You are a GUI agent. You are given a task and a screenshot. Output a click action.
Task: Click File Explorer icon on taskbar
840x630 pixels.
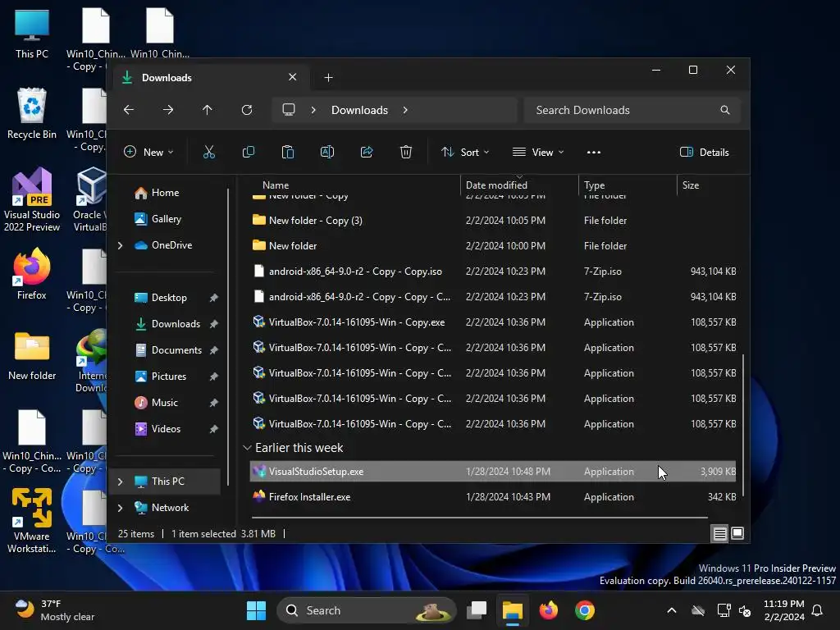512,610
